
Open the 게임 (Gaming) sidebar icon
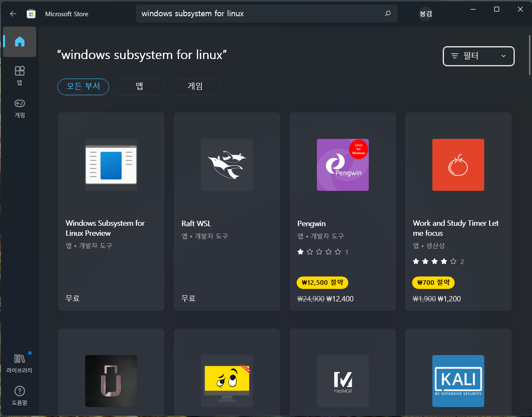20,108
